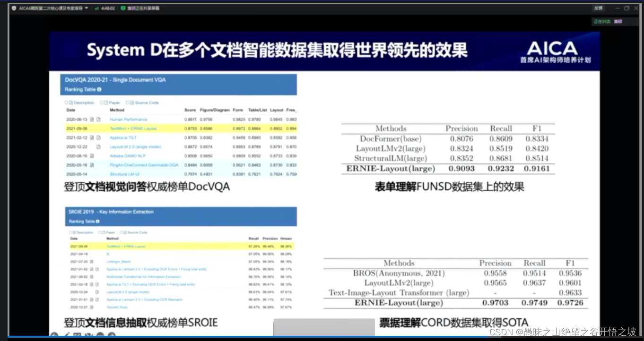Open DocVQA TextMind + ERNIE-Layout link

coord(133,128)
